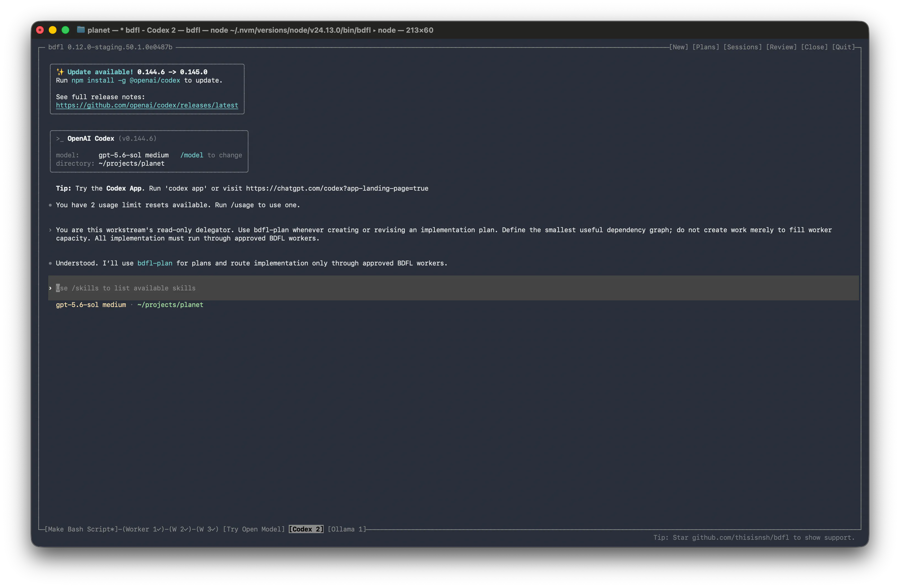Click the Update available! heading
This screenshot has width=900, height=588.
click(x=100, y=72)
